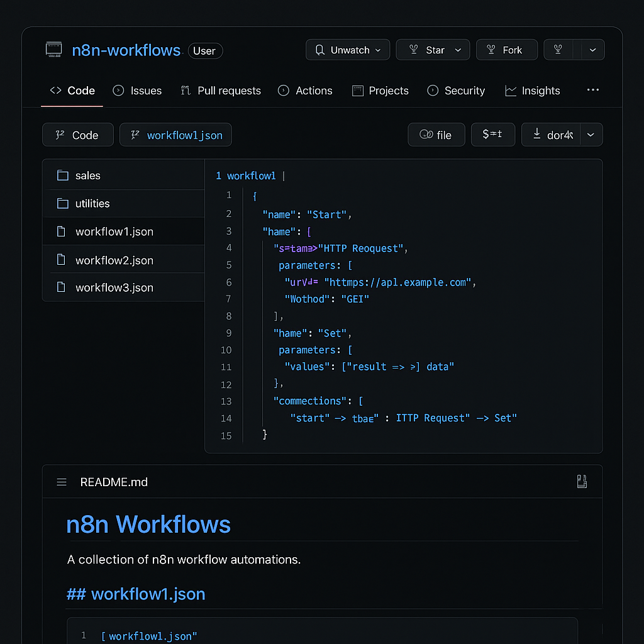Click the file button glasses icon

tap(426, 135)
